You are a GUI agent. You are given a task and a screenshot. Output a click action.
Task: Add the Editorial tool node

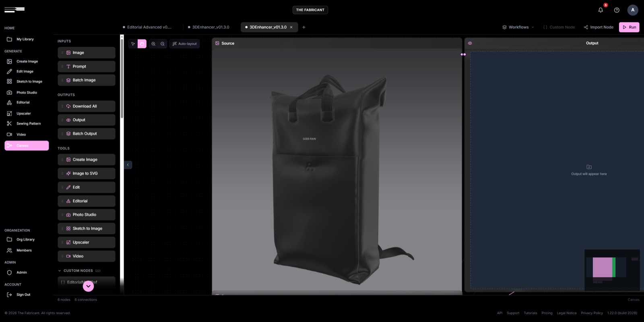pyautogui.click(x=87, y=201)
